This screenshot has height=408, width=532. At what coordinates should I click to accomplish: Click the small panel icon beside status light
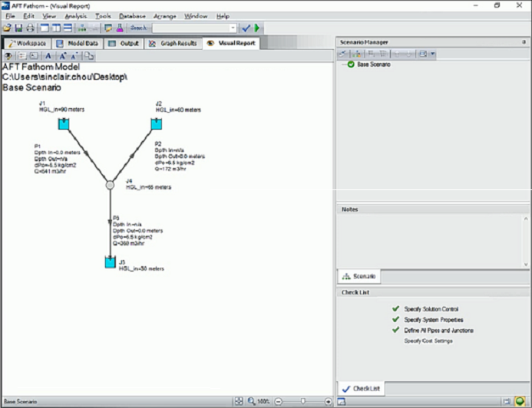click(x=507, y=402)
